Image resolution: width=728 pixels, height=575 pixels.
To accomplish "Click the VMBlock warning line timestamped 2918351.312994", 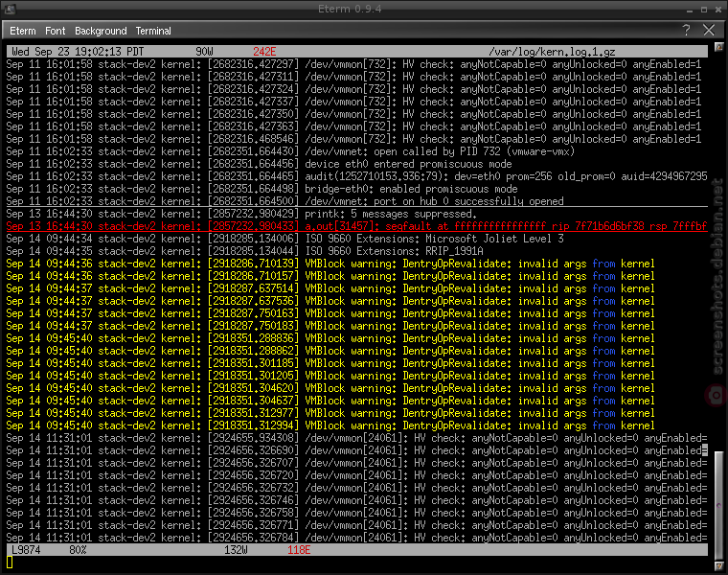I will click(x=330, y=425).
